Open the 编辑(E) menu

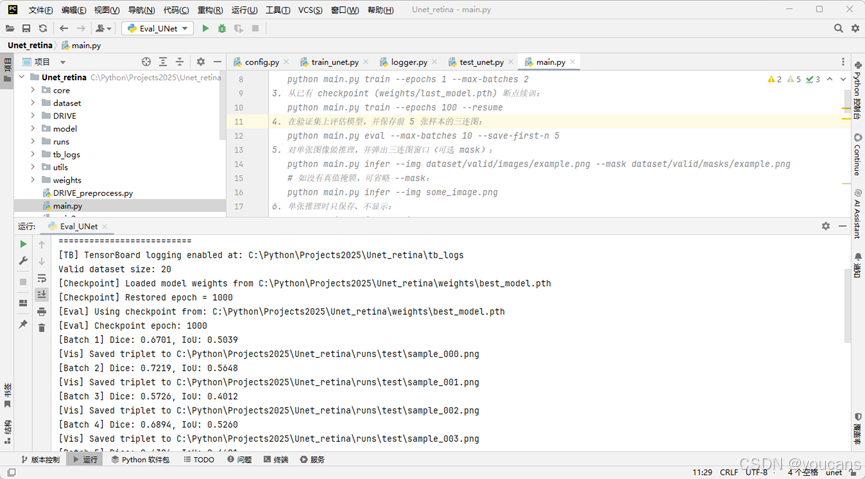point(74,10)
